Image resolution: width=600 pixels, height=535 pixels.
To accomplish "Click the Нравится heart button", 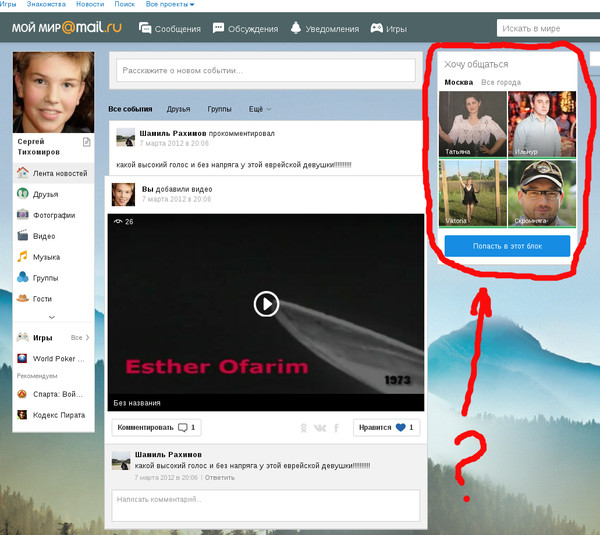I will [386, 427].
